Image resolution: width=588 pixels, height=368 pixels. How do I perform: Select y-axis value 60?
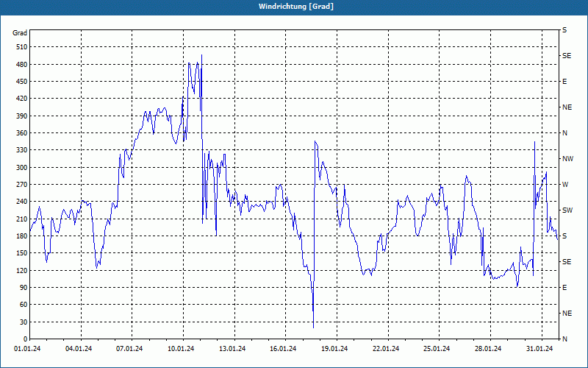coord(24,305)
